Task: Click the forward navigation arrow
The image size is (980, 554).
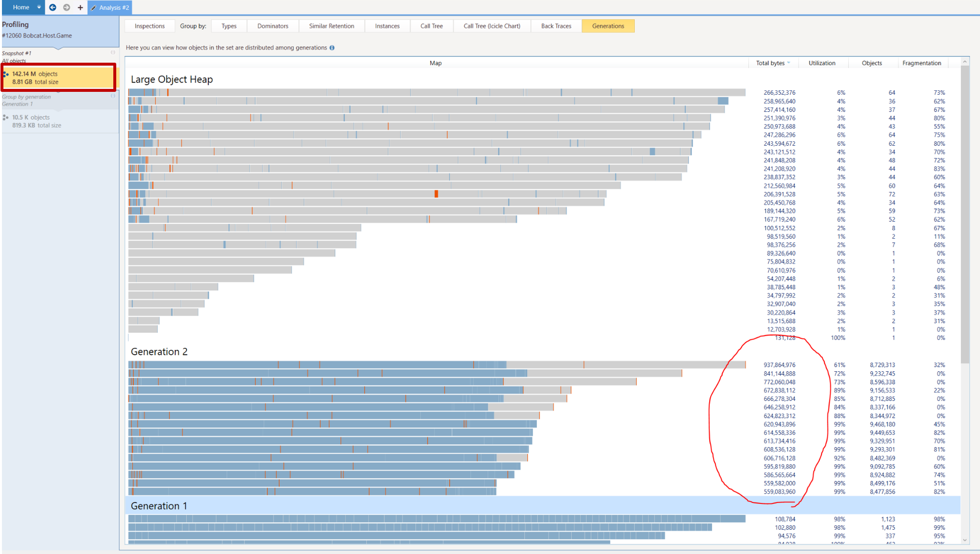Action: pos(67,7)
